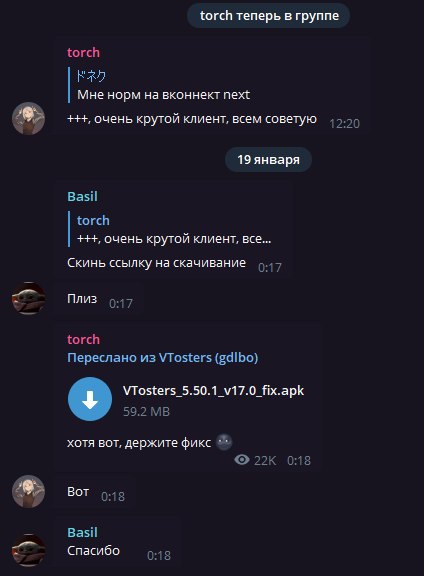This screenshot has width=424, height=576.
Task: Click the 19 января date badge
Action: point(268,159)
